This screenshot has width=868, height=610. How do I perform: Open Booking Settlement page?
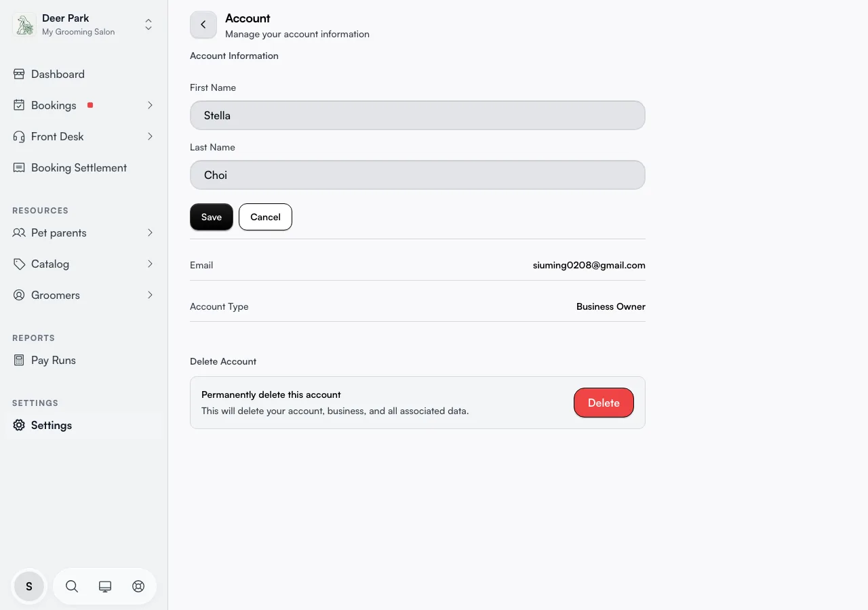(x=84, y=167)
